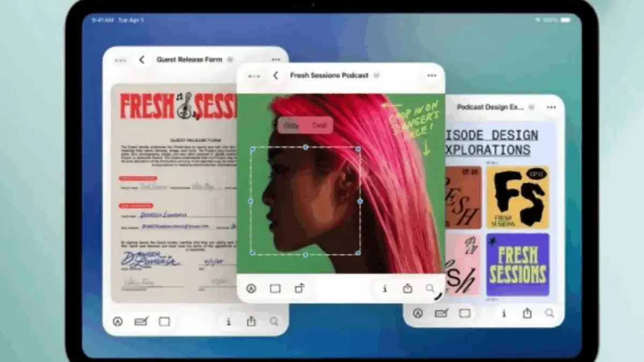
Task: Click the "Guest Release Form" window title
Action: pyautogui.click(x=189, y=60)
